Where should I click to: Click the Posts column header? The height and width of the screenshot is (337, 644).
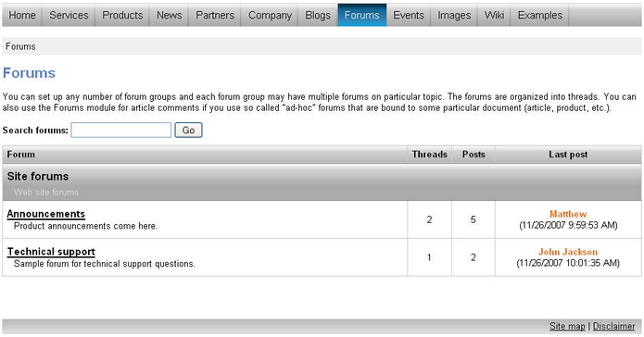474,155
